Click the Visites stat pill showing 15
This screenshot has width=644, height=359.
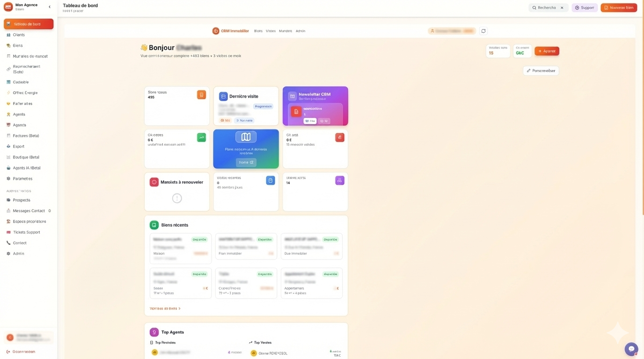[498, 51]
